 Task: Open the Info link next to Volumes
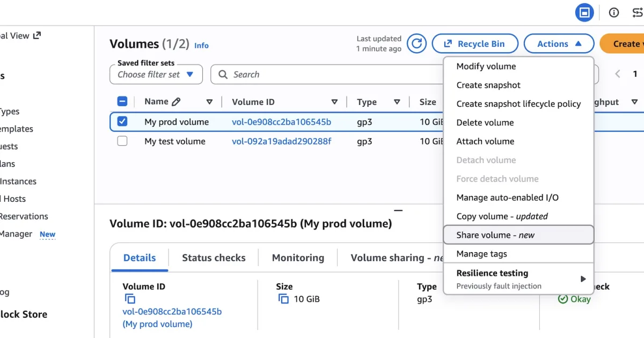(x=201, y=46)
